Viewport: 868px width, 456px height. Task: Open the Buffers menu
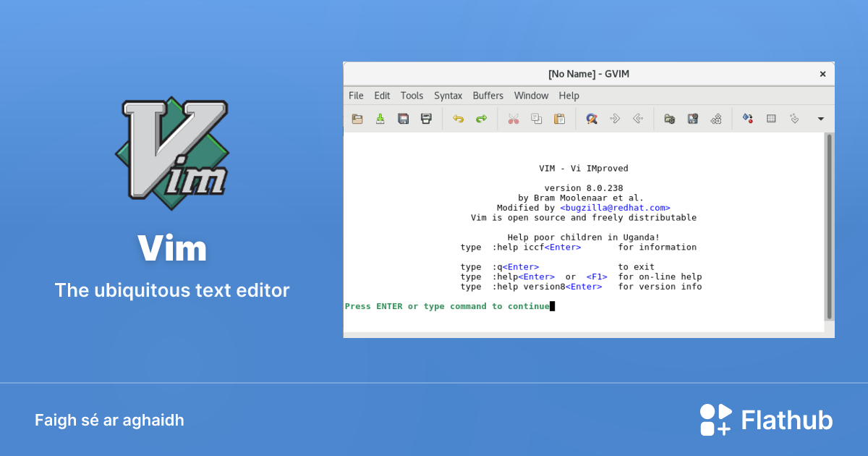pyautogui.click(x=488, y=95)
